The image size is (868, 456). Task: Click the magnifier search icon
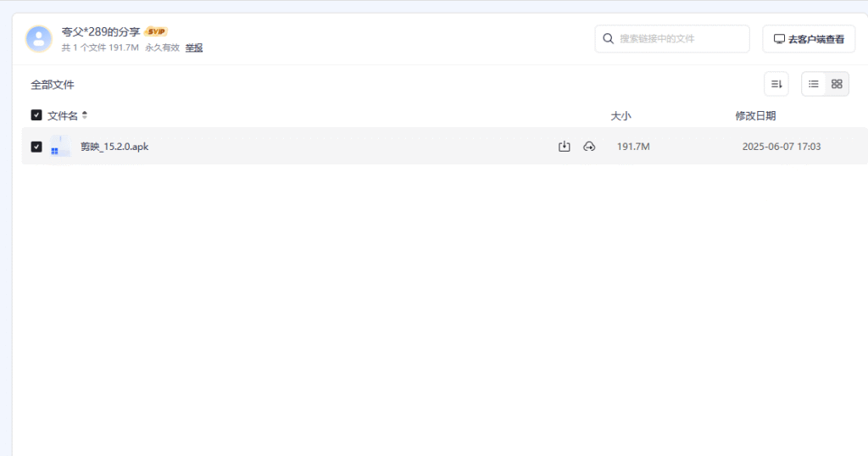(x=608, y=39)
